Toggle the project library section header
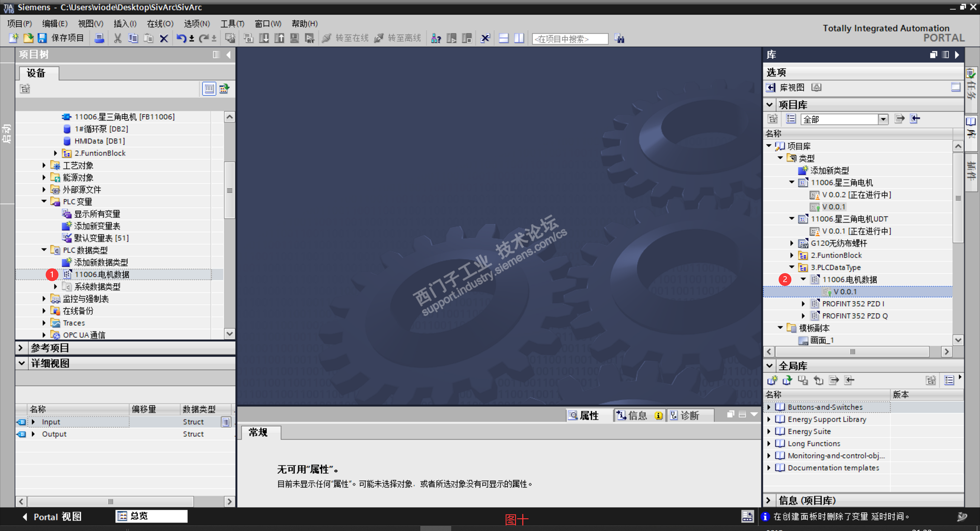The height and width of the screenshot is (531, 980). point(769,105)
